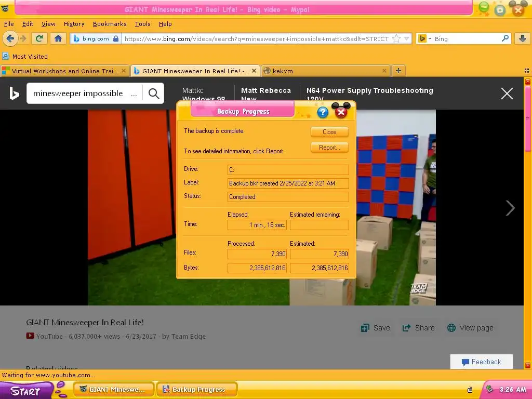
Task: Reload the page with the refresh icon
Action: click(39, 38)
